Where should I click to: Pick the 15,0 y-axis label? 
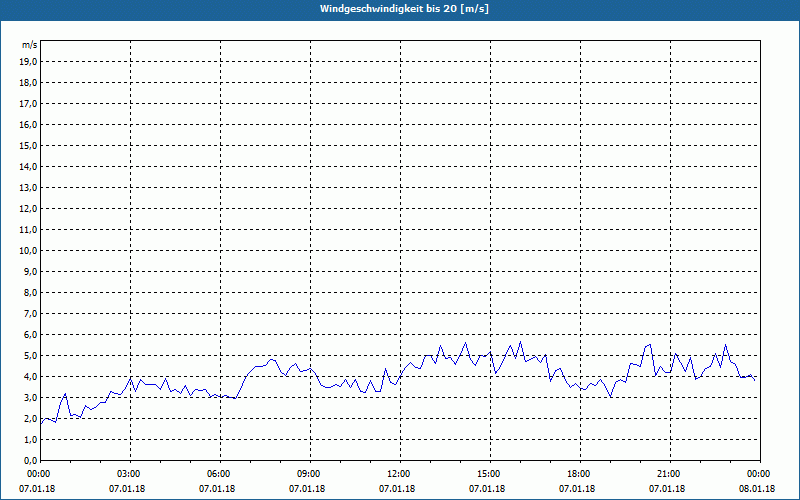point(29,145)
